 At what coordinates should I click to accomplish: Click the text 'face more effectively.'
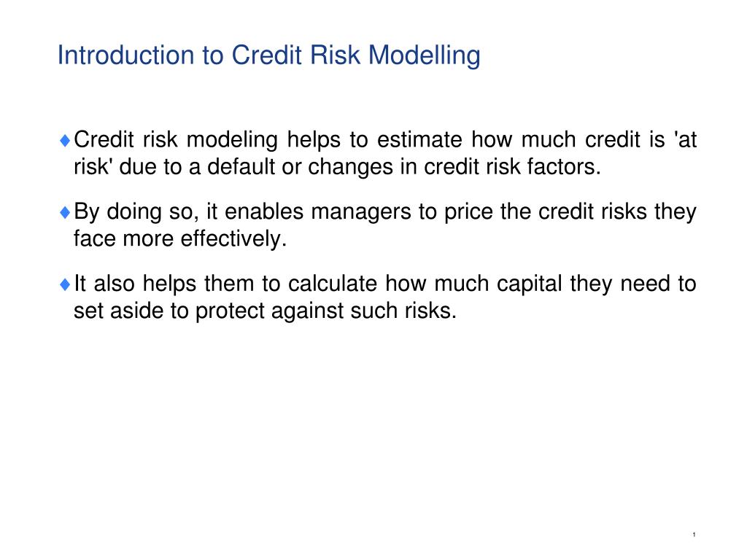point(180,238)
